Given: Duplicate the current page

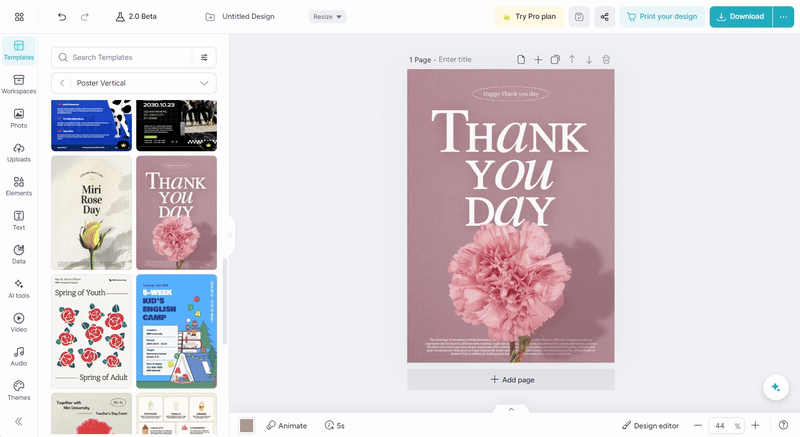Looking at the screenshot, I should coord(555,60).
